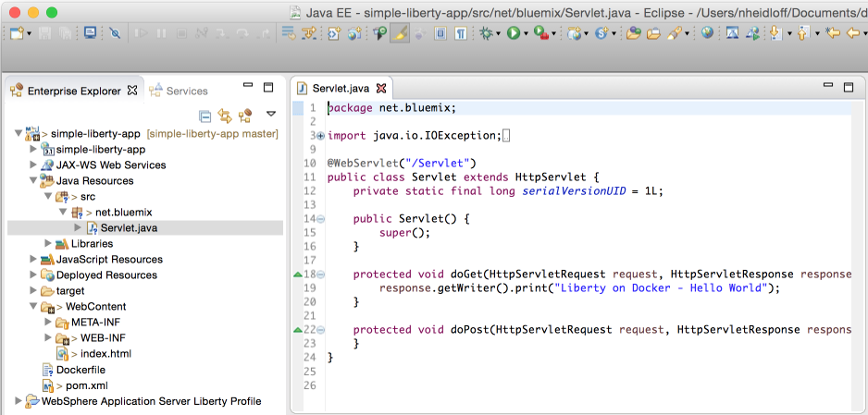Open the Debug dropdown arrow
The height and width of the screenshot is (415, 868).
click(x=498, y=34)
